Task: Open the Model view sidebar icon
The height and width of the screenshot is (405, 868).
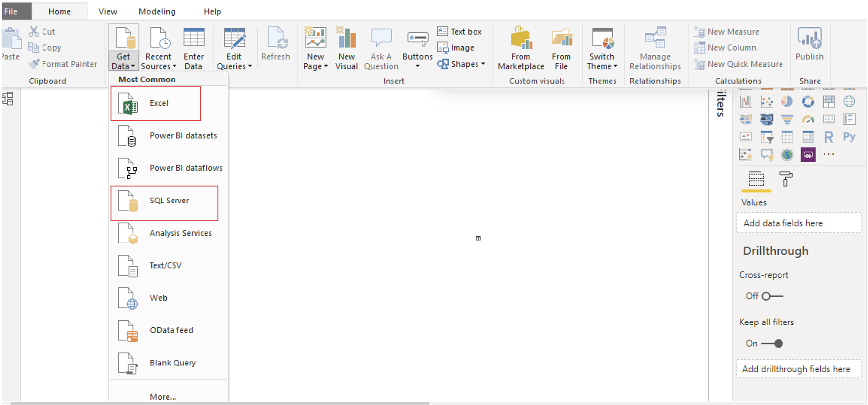Action: [8, 99]
